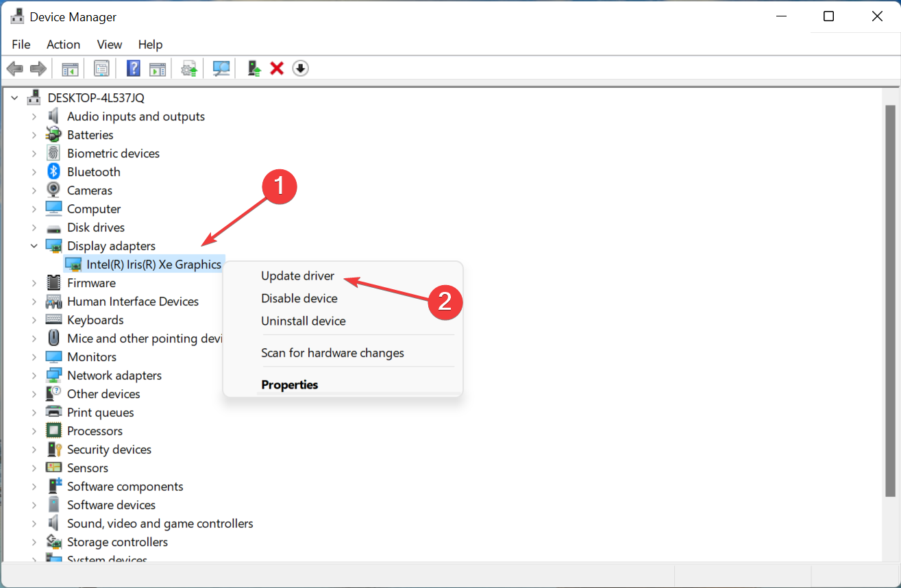
Task: Collapse the DESKTOP-4L537JQ root node
Action: 14,98
